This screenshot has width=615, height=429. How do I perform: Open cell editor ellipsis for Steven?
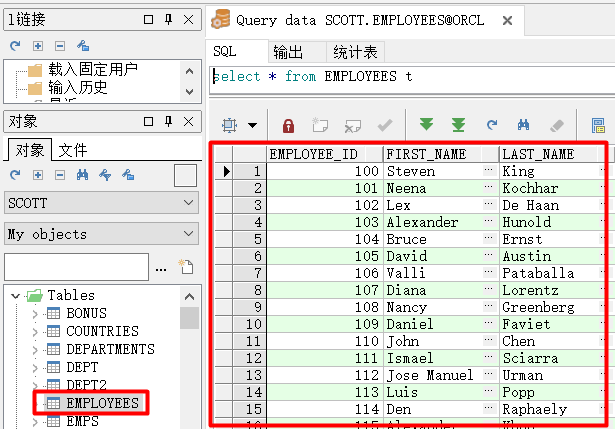coord(488,171)
